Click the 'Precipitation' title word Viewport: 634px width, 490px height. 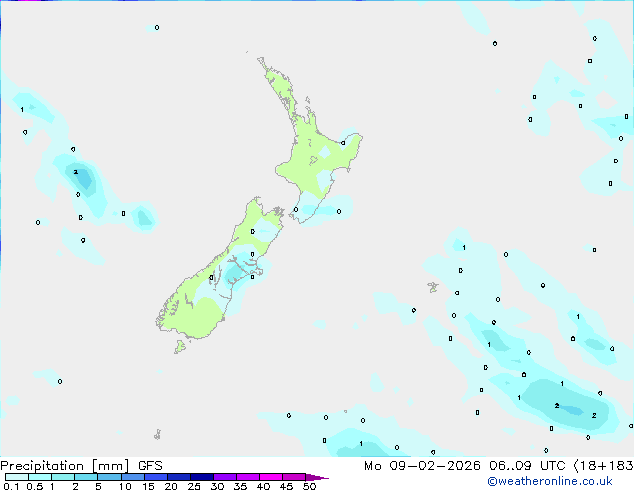(42, 466)
